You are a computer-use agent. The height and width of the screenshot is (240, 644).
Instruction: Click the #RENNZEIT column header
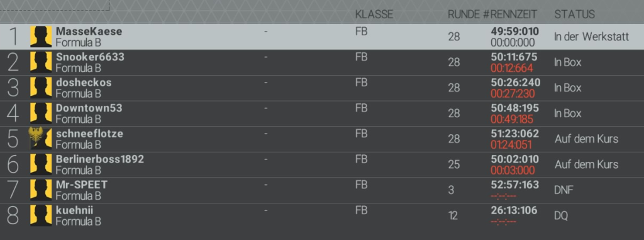[509, 14]
